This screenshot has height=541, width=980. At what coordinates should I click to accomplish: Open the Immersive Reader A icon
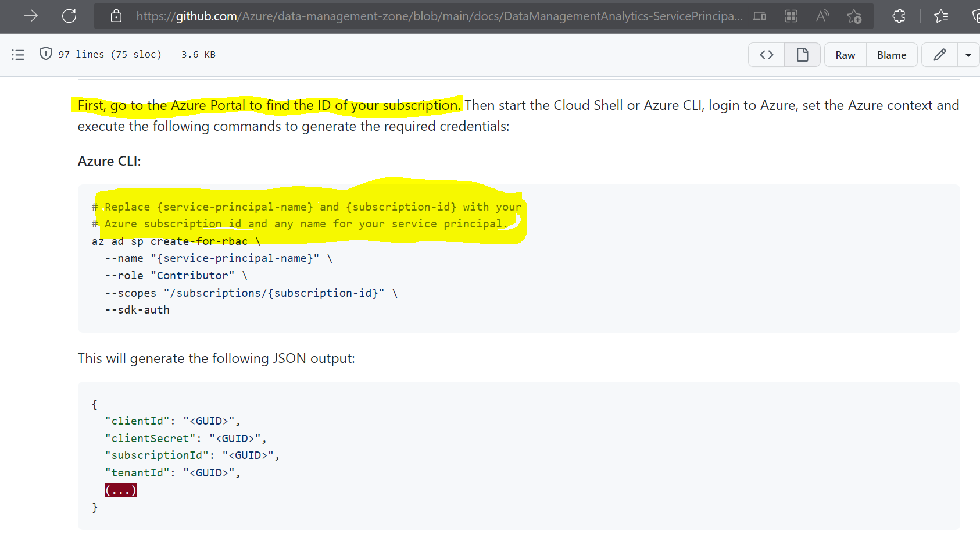point(822,16)
